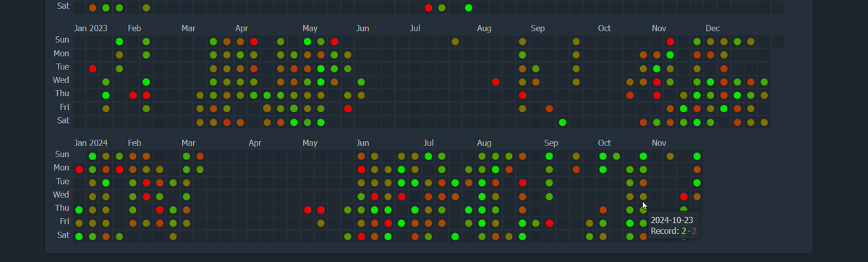This screenshot has width=868, height=262.
Task: Select the rightmost green dot in topmost Sat row
Action: pos(469,8)
